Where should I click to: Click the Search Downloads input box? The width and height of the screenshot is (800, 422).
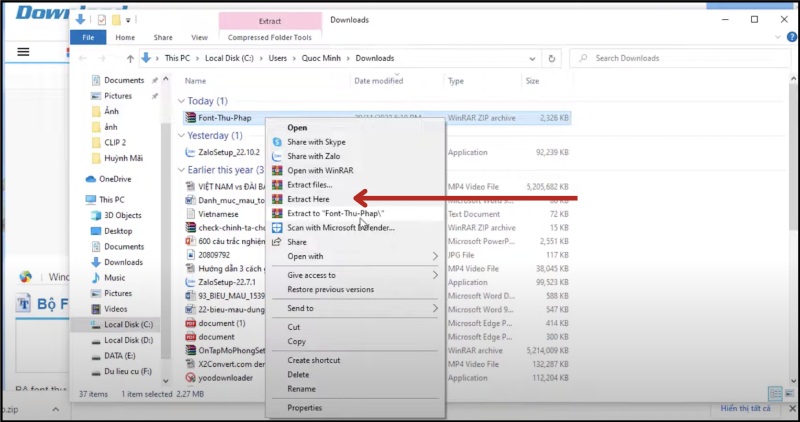tap(680, 58)
